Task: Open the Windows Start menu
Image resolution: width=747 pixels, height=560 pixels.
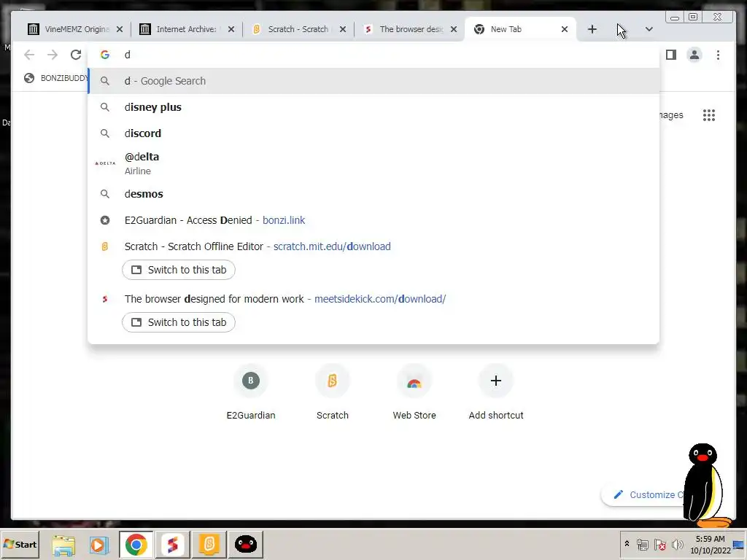Action: pos(20,544)
